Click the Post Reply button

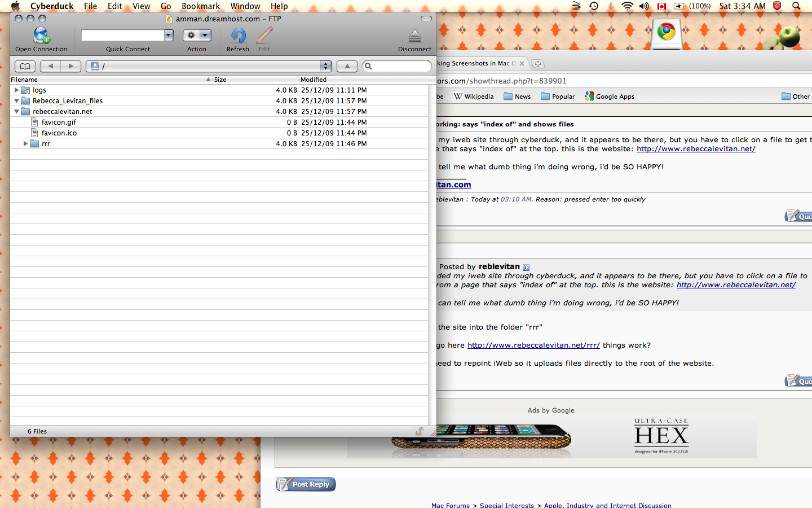coord(306,484)
